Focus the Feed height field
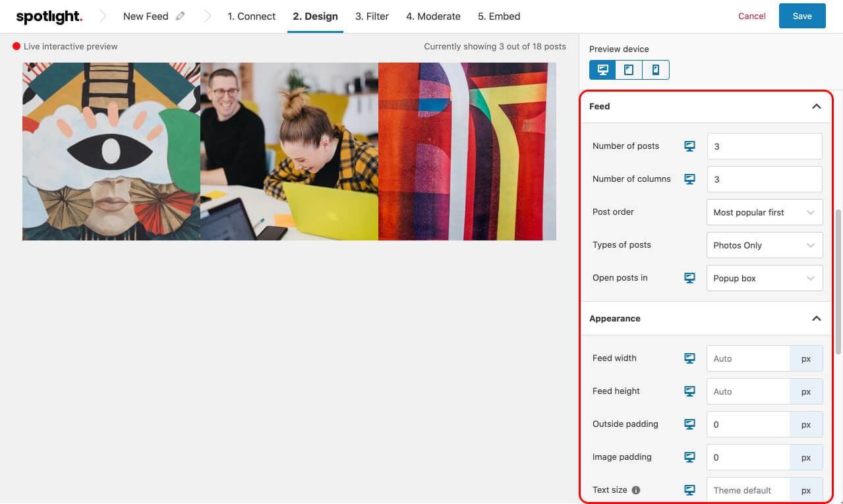Screen dimensions: 843x504 click(748, 391)
